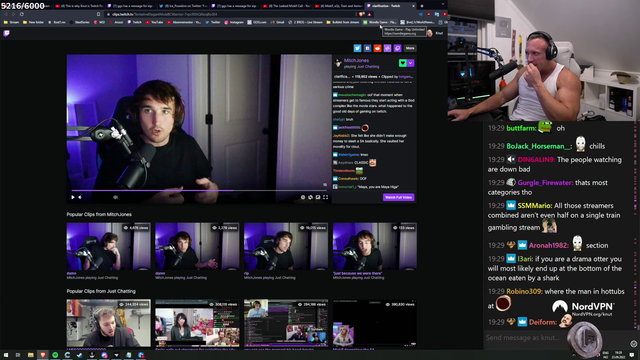
Task: Share the clip on Twitter
Action: point(357,48)
